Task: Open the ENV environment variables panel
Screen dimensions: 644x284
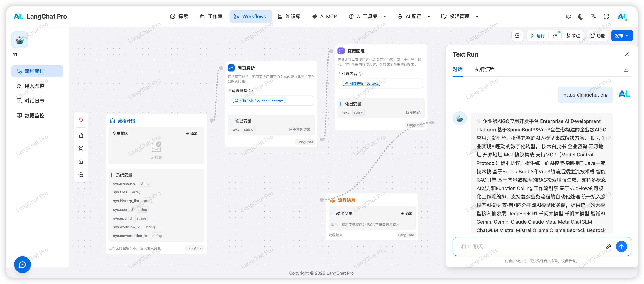Action: pos(517,35)
